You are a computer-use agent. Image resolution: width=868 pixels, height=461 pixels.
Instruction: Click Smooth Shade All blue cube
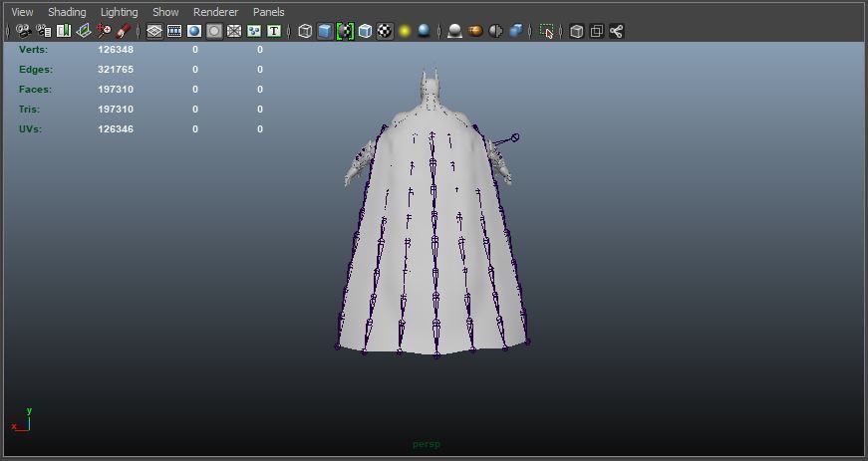coord(325,31)
